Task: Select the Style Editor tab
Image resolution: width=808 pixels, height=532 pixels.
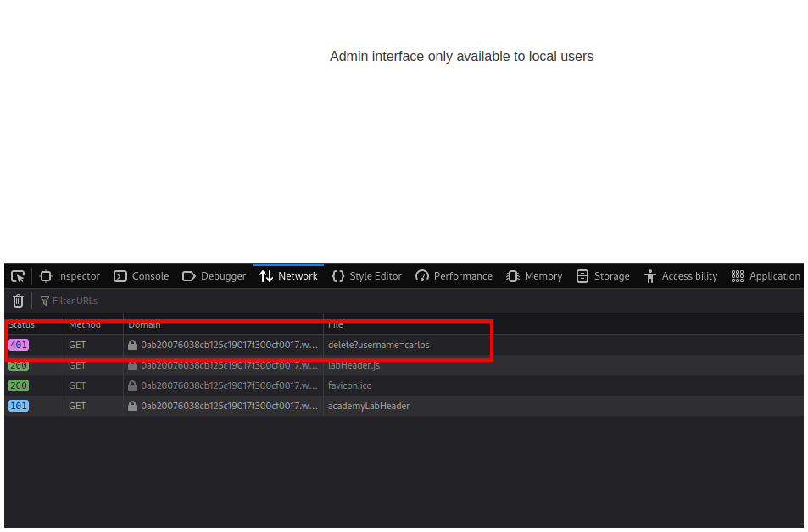Action: (366, 276)
